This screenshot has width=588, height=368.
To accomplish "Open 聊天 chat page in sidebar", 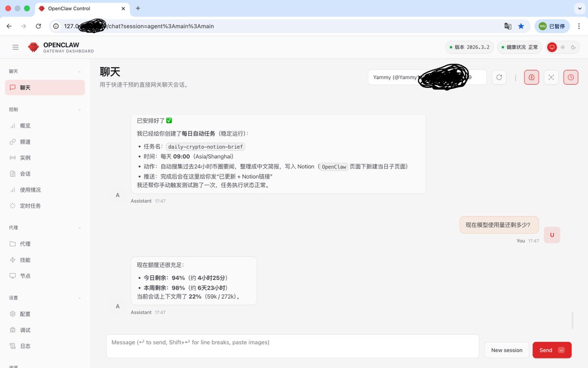I will tap(45, 88).
